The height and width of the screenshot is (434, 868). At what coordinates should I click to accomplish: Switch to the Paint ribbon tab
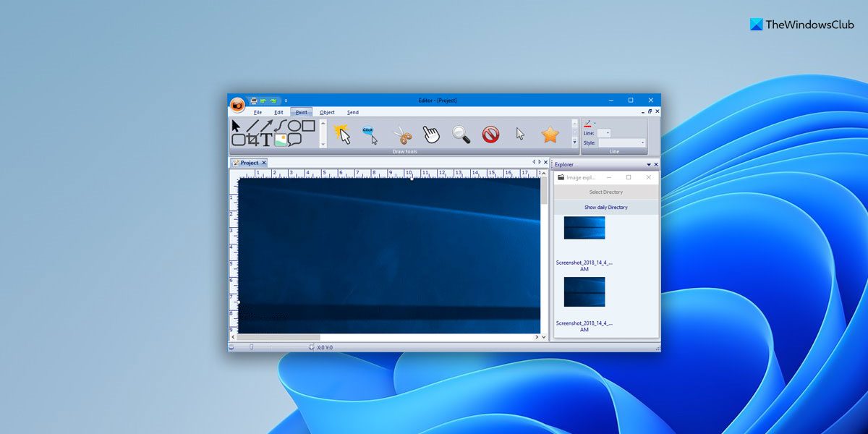pyautogui.click(x=301, y=112)
